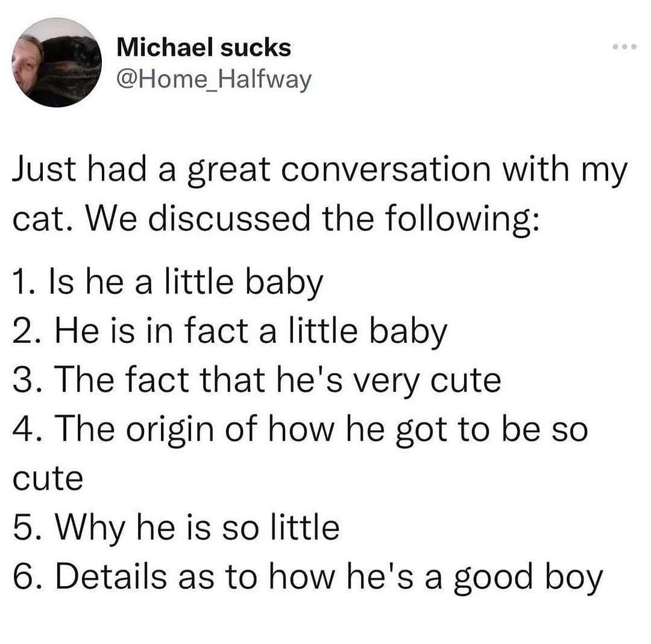This screenshot has width=651, height=644.
Task: Click the profile avatar photo
Action: (57, 62)
